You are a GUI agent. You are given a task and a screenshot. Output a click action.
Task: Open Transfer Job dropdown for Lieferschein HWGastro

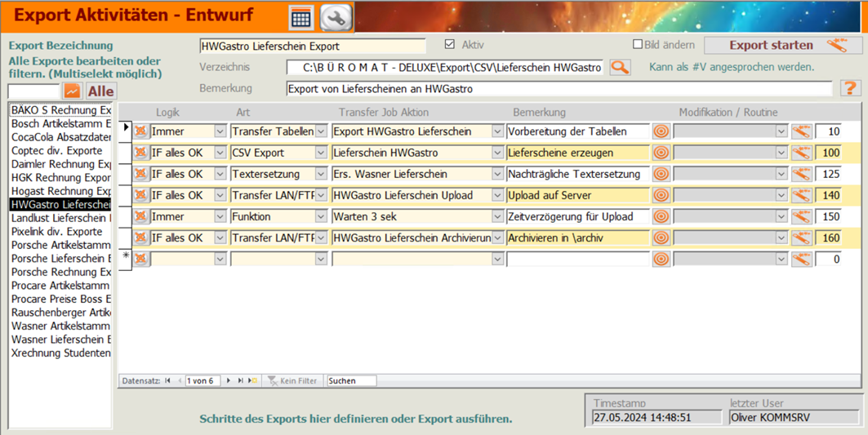pyautogui.click(x=497, y=153)
